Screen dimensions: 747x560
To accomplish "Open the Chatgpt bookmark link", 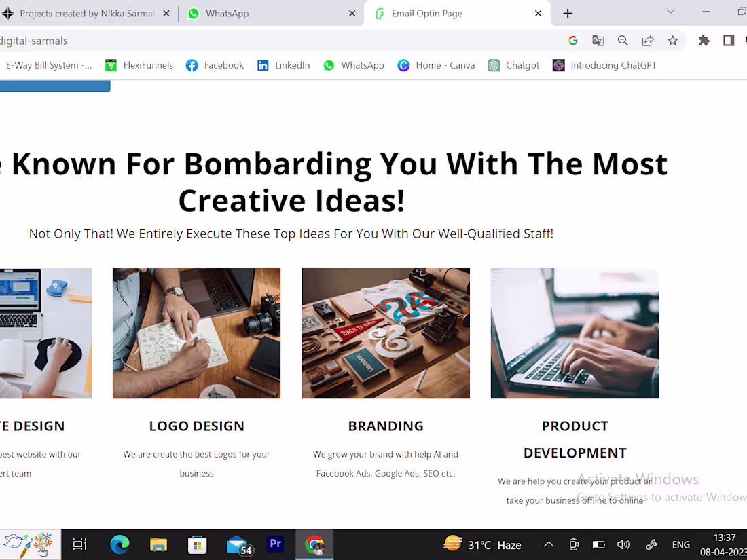I will click(513, 65).
